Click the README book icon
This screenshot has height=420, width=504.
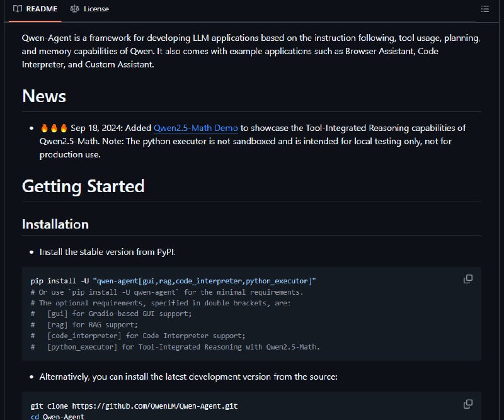[18, 9]
